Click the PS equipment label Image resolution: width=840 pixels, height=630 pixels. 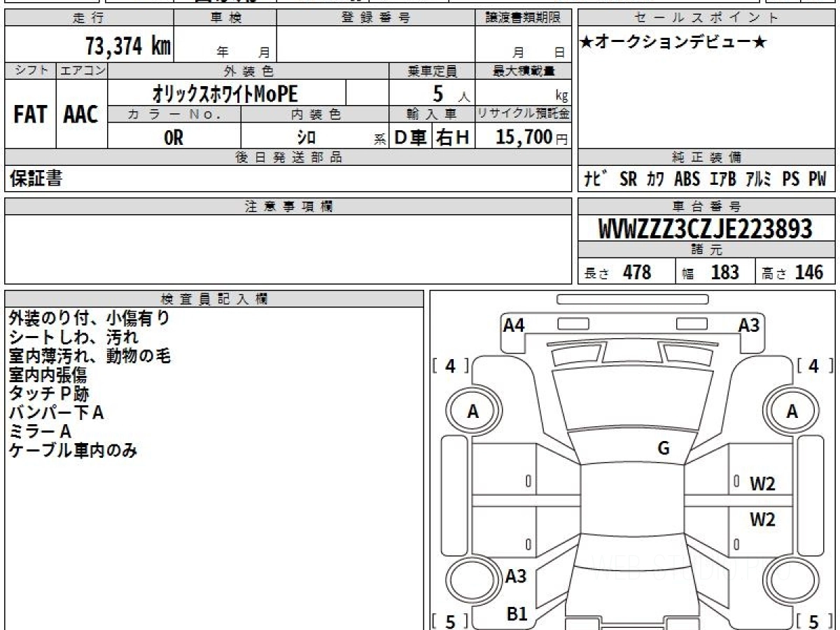point(791,179)
